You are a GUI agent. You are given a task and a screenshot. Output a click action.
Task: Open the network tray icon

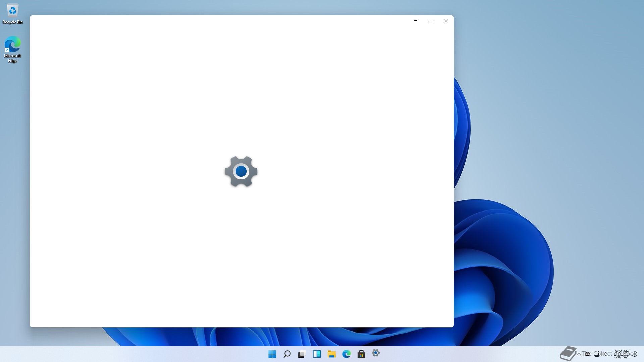pos(596,354)
